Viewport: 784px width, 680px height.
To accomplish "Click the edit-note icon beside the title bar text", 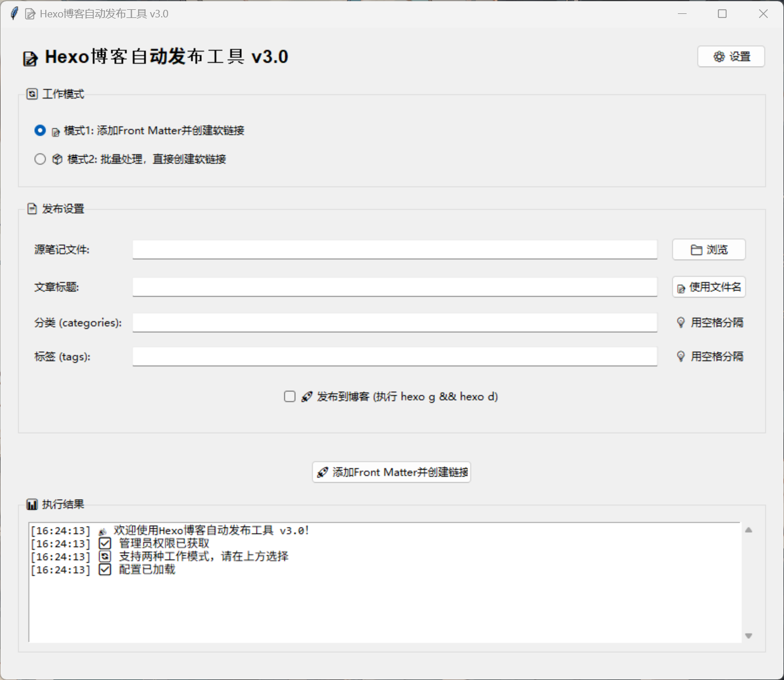I will 30,14.
